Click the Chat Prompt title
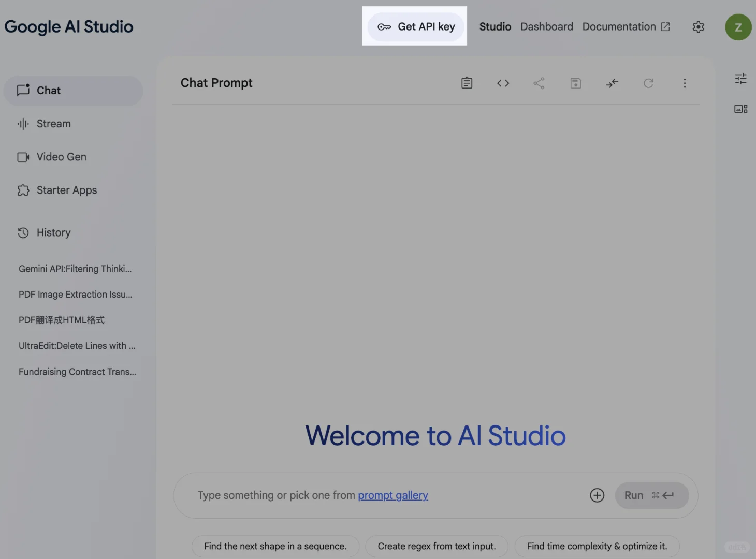 pyautogui.click(x=216, y=83)
